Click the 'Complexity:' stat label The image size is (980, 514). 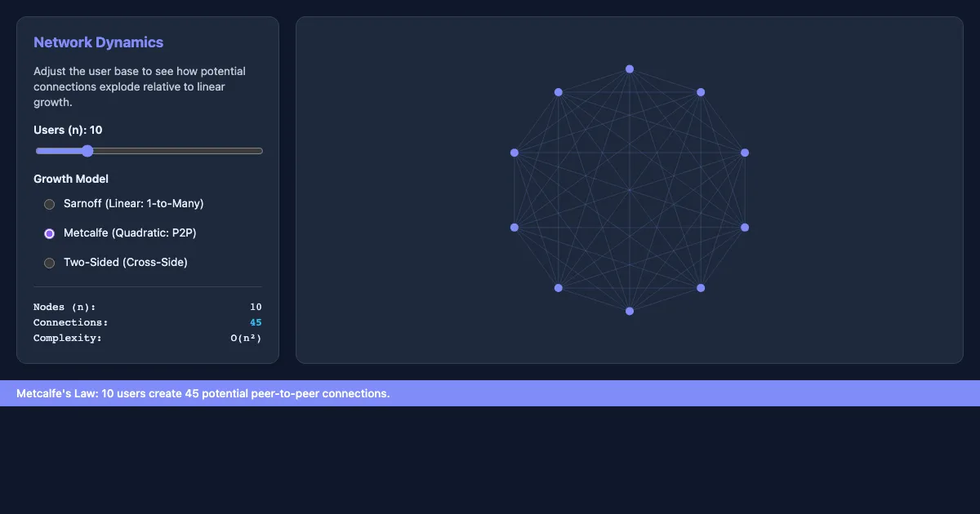[x=68, y=338]
